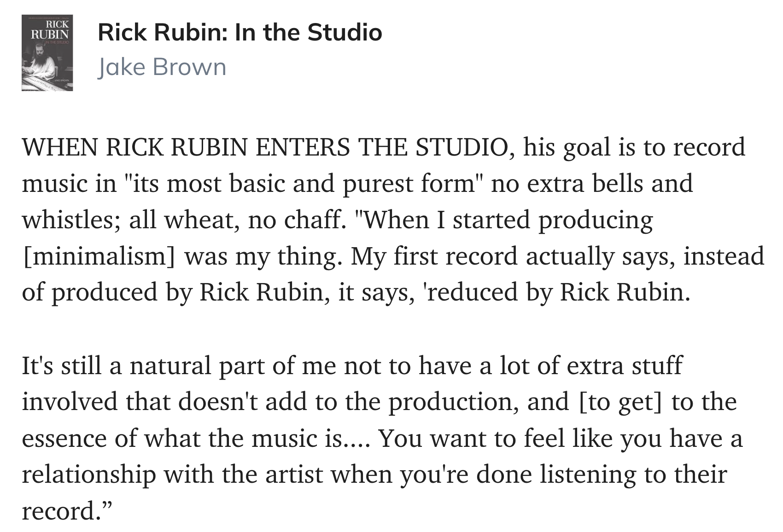
Task: Click the Rick Rubin book cover thumbnail
Action: pyautogui.click(x=47, y=52)
